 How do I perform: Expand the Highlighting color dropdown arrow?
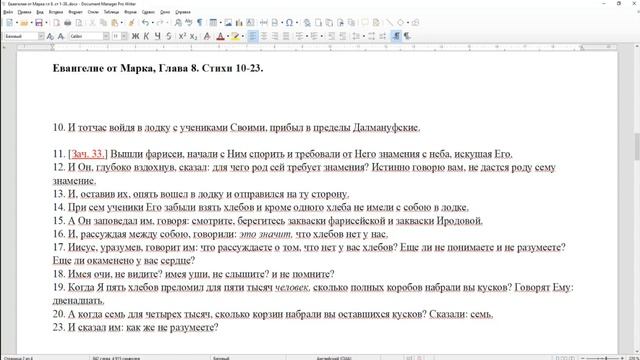tap(243, 36)
